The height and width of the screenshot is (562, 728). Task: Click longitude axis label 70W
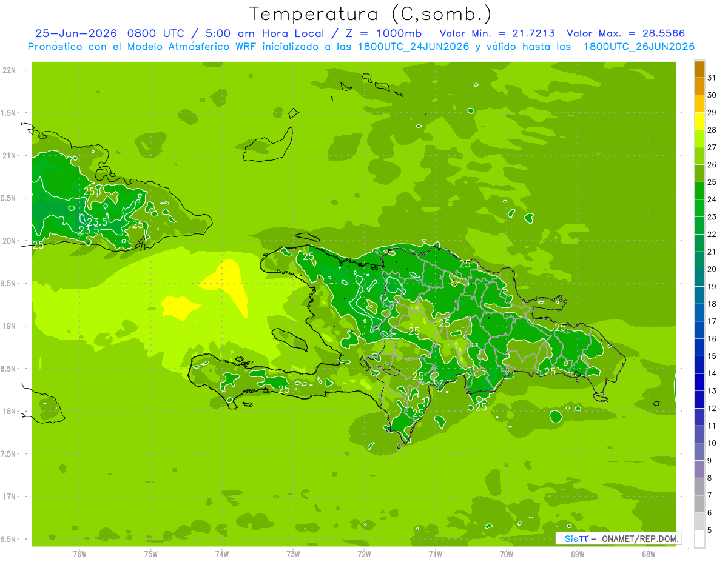pyautogui.click(x=507, y=554)
